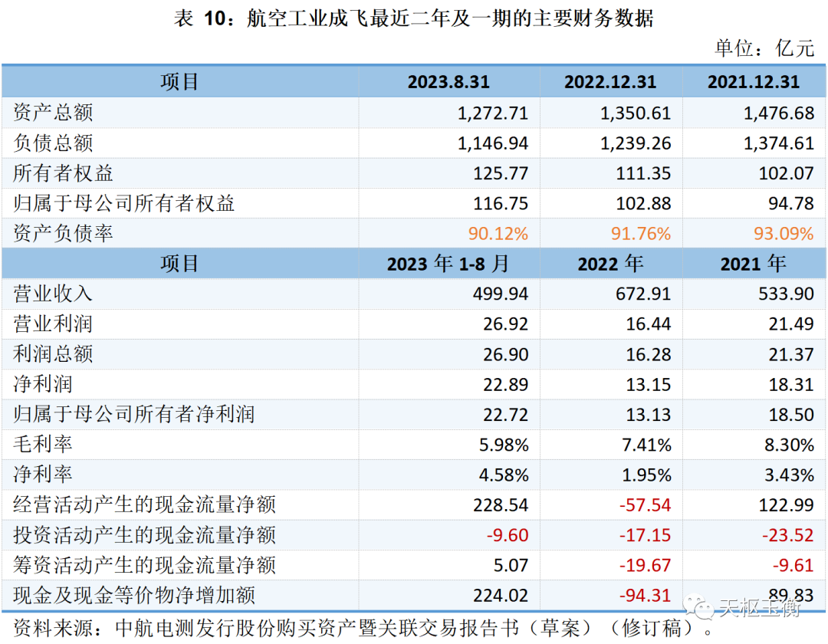
Task: Click the red financing cash flow value -19.67
Action: pyautogui.click(x=637, y=565)
